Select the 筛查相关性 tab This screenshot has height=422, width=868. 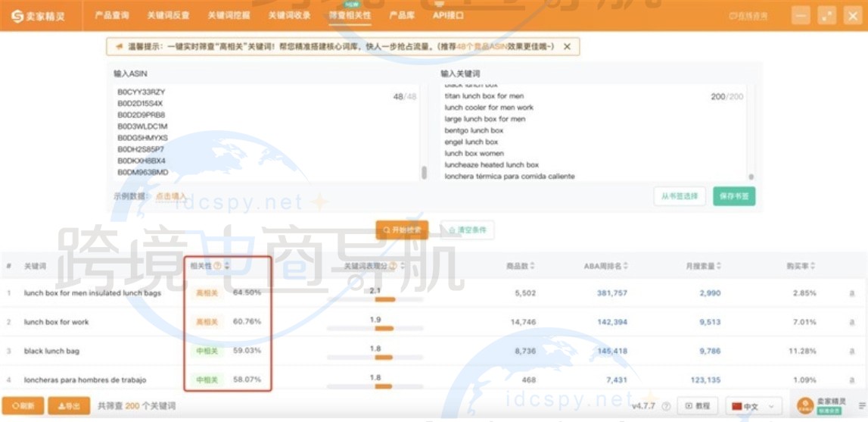coord(350,15)
